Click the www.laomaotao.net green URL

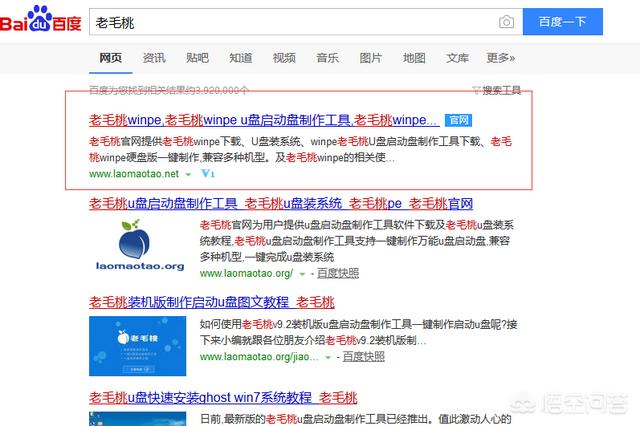coord(134,174)
